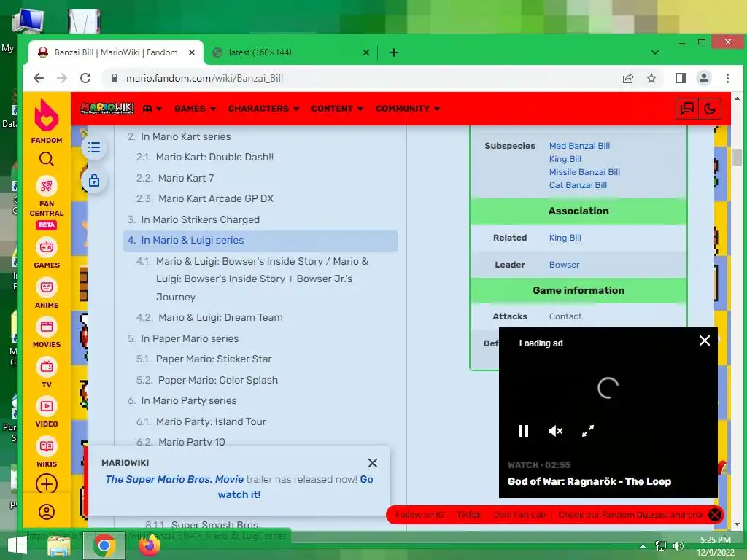Open the Wikis book icon in sidebar
This screenshot has width=747, height=560.
pyautogui.click(x=46, y=446)
